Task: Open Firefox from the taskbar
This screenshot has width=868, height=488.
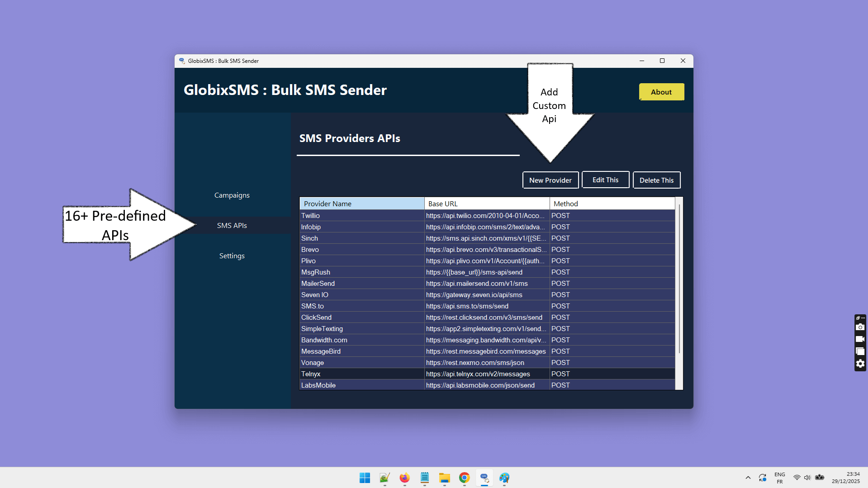Action: (x=404, y=478)
